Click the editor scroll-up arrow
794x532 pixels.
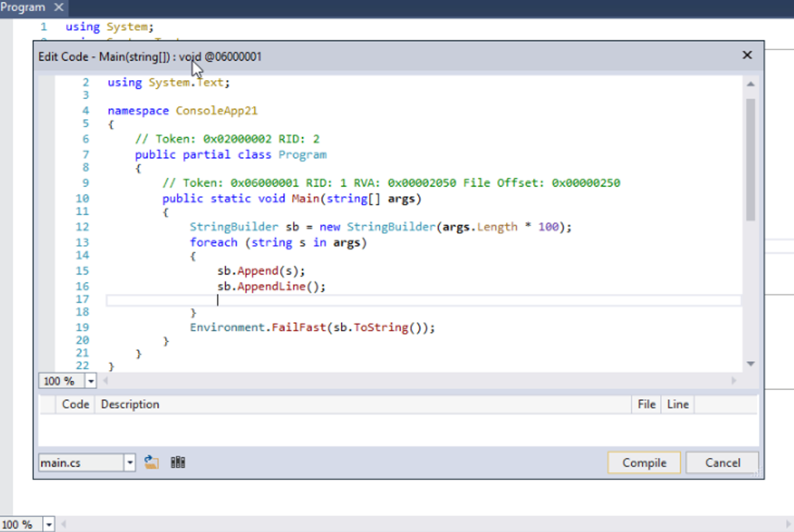coord(750,84)
